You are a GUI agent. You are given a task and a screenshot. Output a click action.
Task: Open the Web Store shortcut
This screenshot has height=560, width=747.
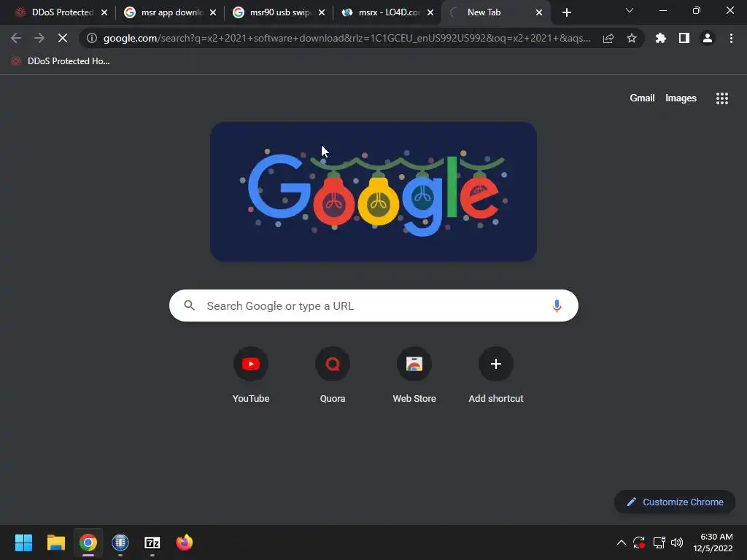(x=414, y=376)
